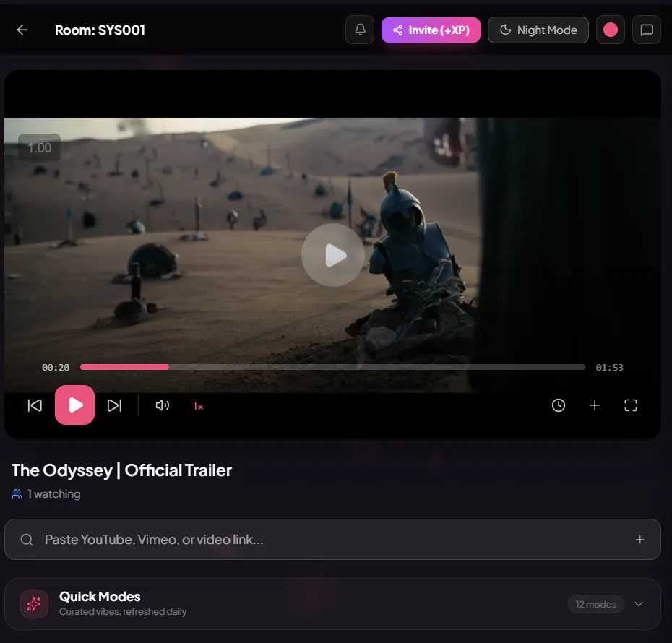This screenshot has height=643, width=672.
Task: Click the 1.00 speed overlay badge
Action: 40,148
